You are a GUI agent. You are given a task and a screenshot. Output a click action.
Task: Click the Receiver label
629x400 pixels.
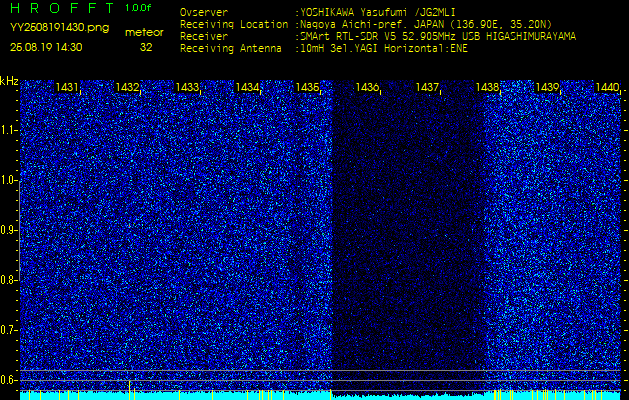point(204,37)
